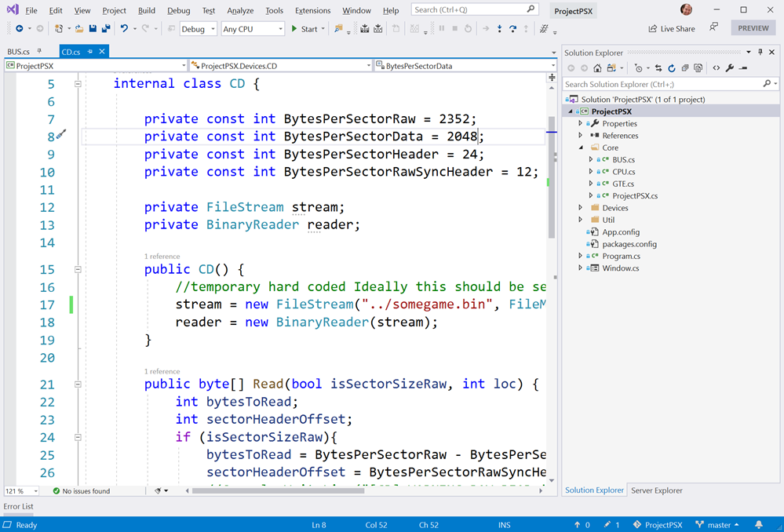
Task: Toggle auto-hide pin for Solution Explorer
Action: coord(760,52)
